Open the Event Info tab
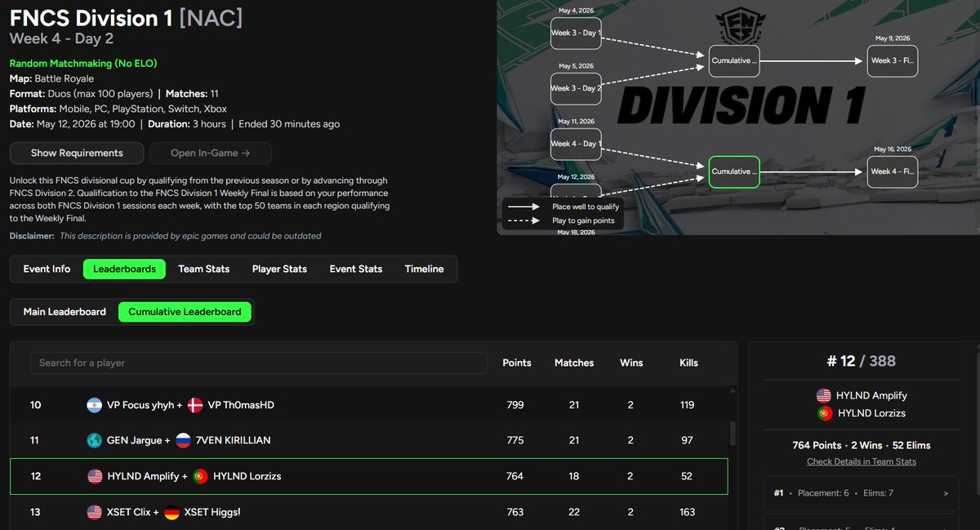The image size is (980, 530). [x=47, y=269]
